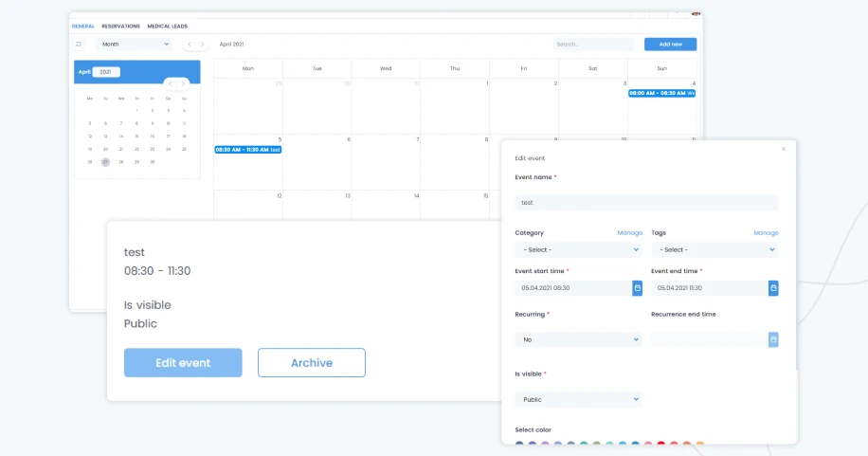Select day 15 in the mini calendar
Screen dimensions: 868x456
[136, 137]
